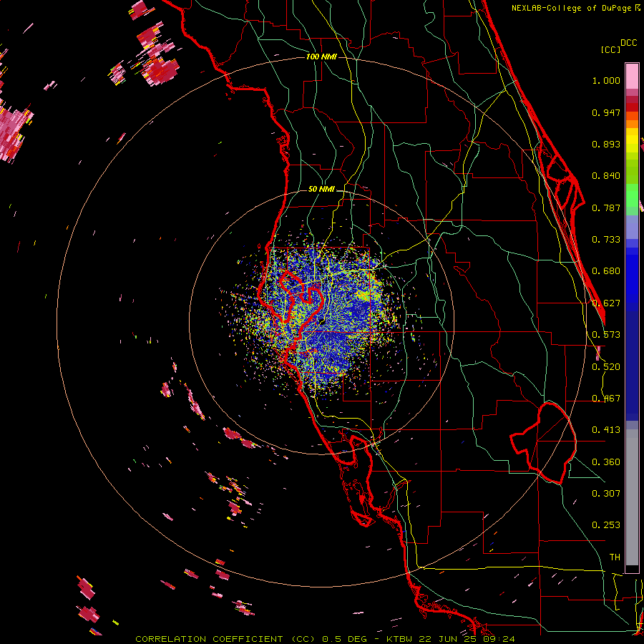Click the TH threshold label

(x=615, y=557)
